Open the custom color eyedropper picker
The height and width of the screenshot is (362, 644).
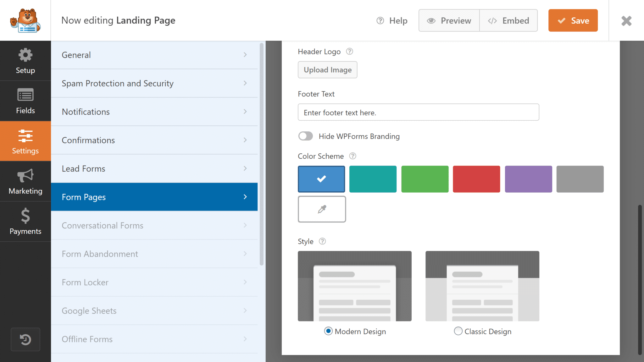coord(322,209)
